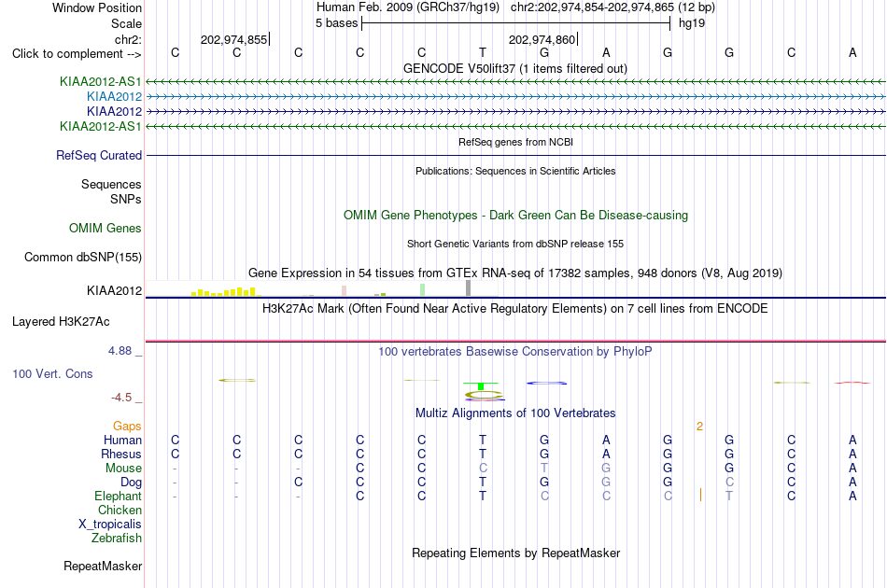887x588 pixels.
Task: Click the SNPs track label
Action: pyautogui.click(x=126, y=199)
